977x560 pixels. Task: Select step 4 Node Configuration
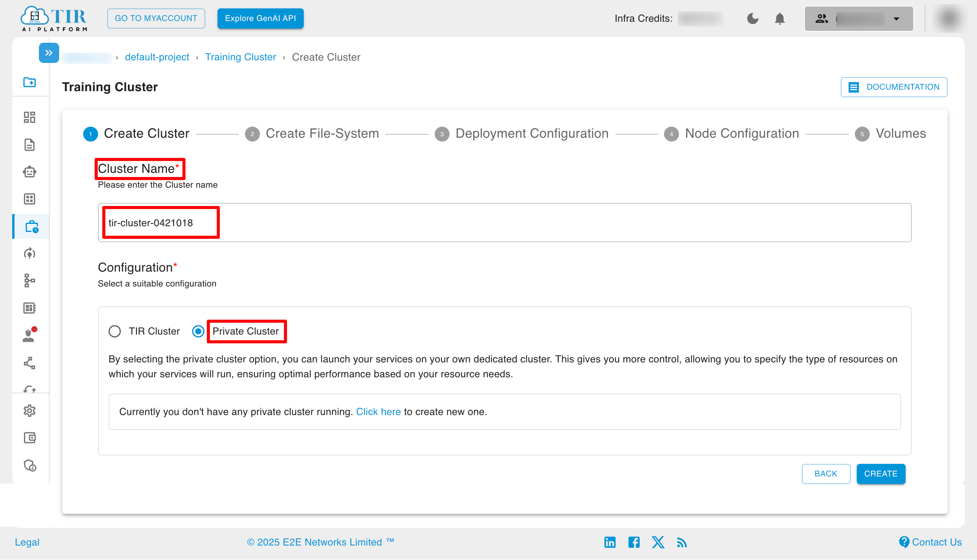(x=732, y=134)
